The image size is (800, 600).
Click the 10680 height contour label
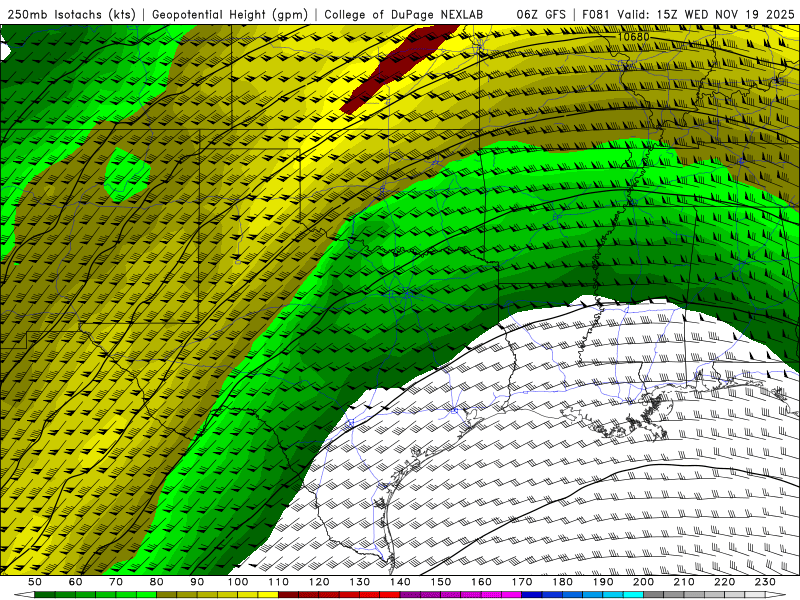633,37
